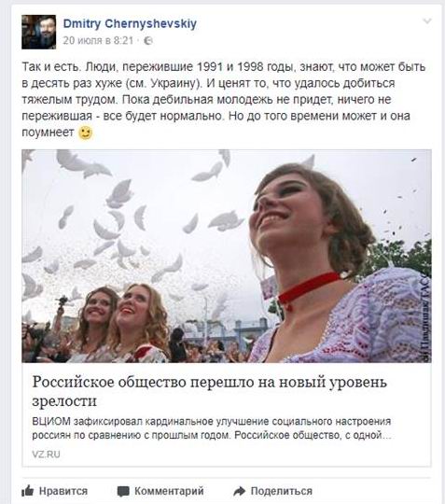Open the VZ.RU source domain link
445x504 pixels.
tap(46, 455)
